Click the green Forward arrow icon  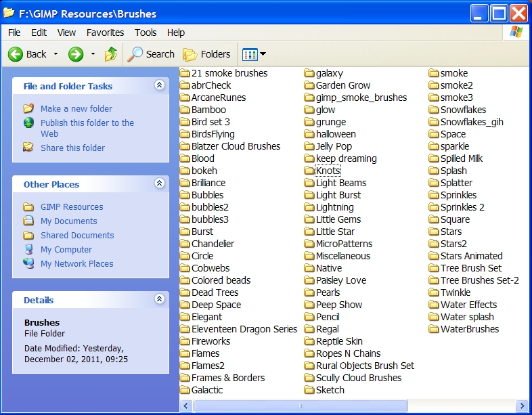click(75, 54)
